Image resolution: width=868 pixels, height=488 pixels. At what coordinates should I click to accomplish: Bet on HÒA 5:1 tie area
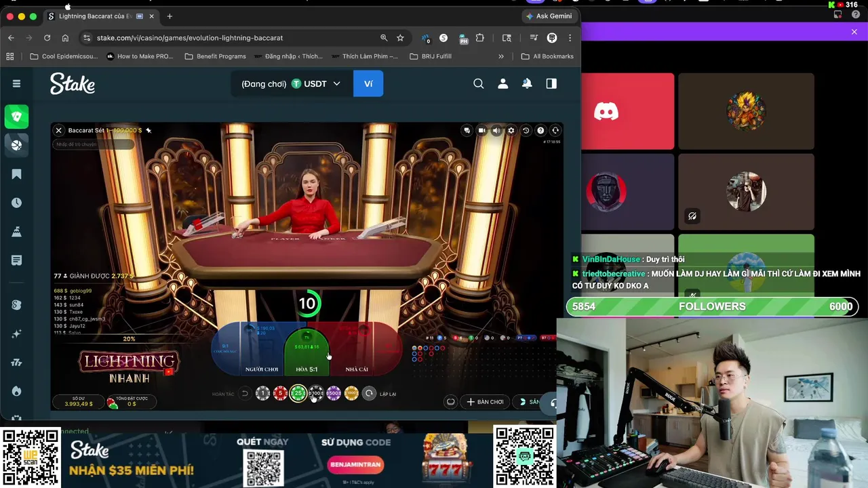coord(307,352)
